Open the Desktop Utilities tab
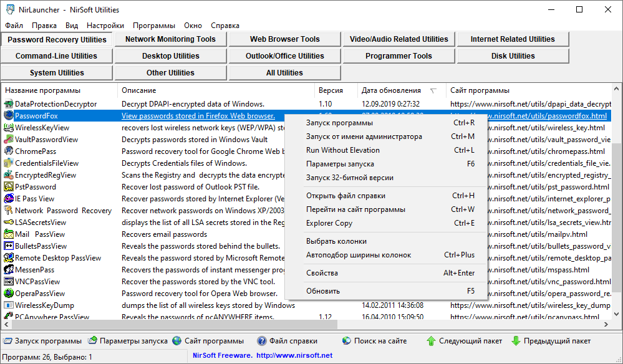The width and height of the screenshot is (623, 364). (170, 56)
